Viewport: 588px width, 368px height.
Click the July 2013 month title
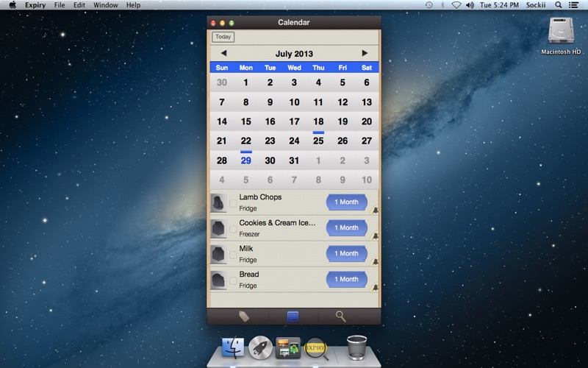294,54
